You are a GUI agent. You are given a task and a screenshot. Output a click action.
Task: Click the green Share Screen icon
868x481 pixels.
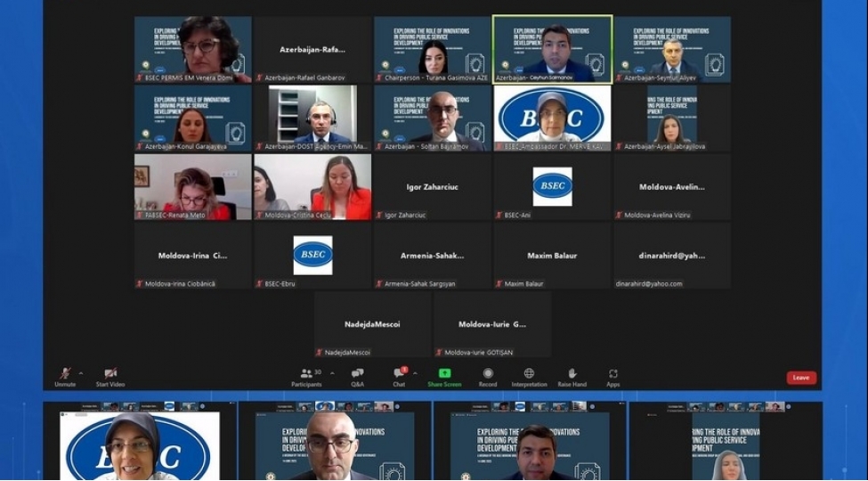point(444,373)
